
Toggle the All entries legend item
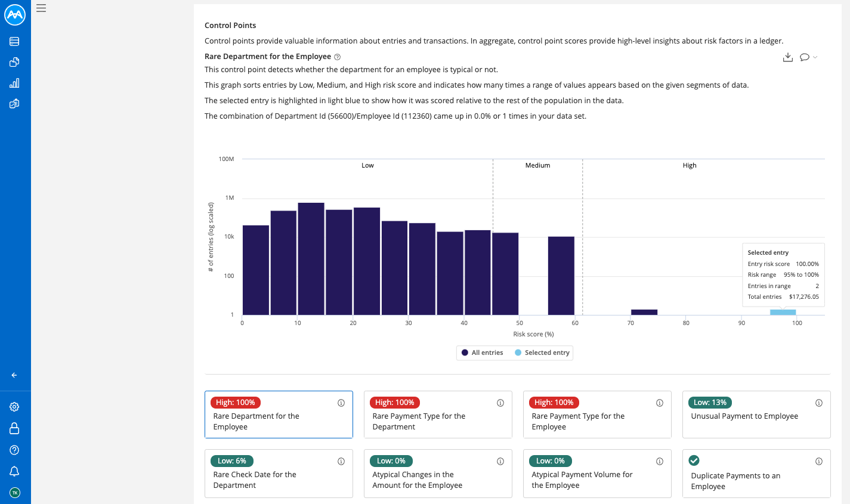coord(482,353)
